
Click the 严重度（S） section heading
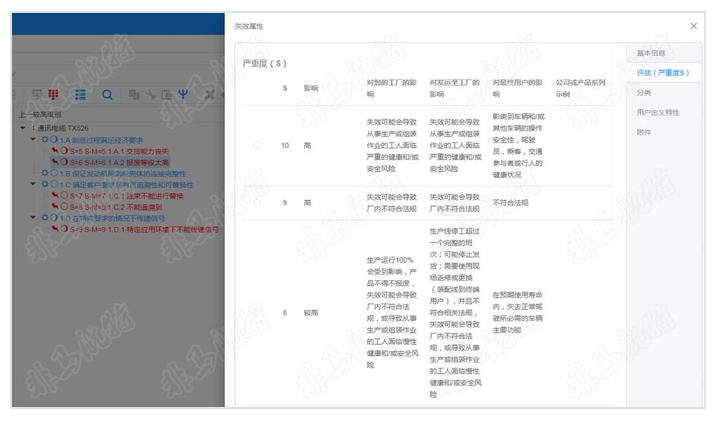[264, 63]
